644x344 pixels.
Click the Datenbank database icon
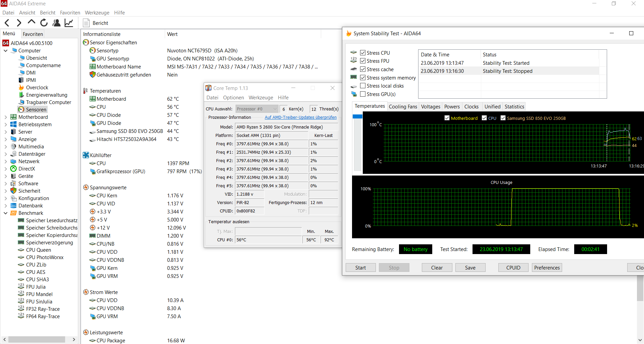click(x=13, y=205)
